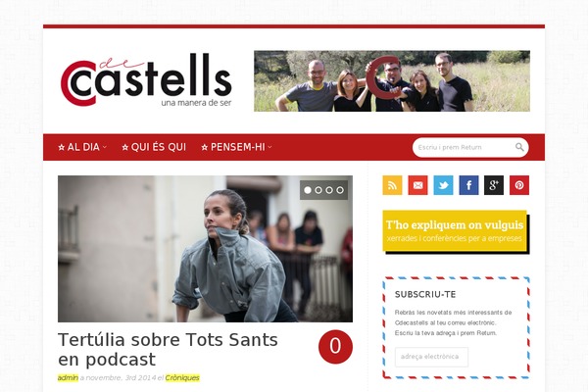
Task: Open the Tertúlia sobre Tots Sants article title
Action: point(168,350)
